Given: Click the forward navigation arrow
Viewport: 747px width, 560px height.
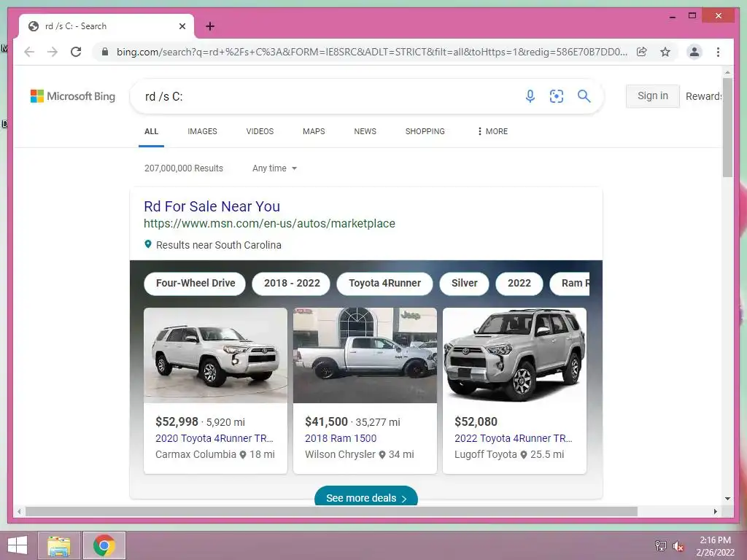Looking at the screenshot, I should coord(53,52).
